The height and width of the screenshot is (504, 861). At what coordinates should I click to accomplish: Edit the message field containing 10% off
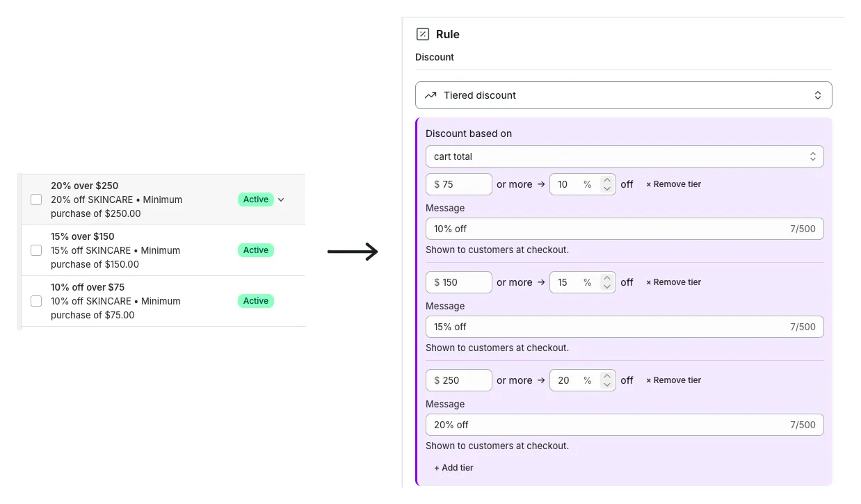[x=625, y=229]
